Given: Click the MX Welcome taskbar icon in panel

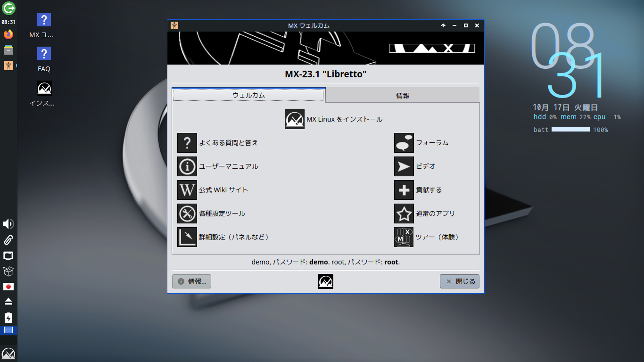Looking at the screenshot, I should (x=8, y=66).
